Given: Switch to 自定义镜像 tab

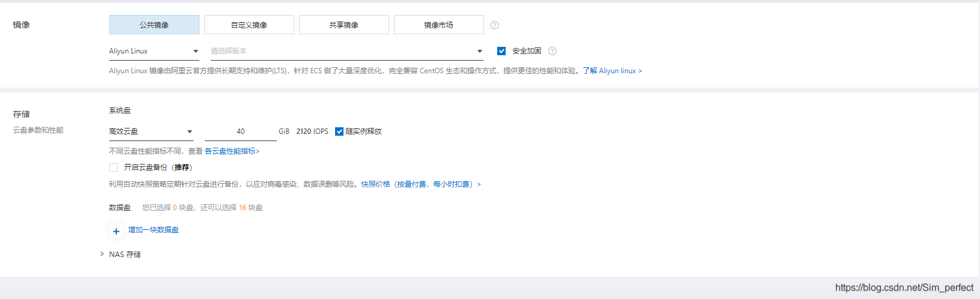Looking at the screenshot, I should [x=249, y=25].
